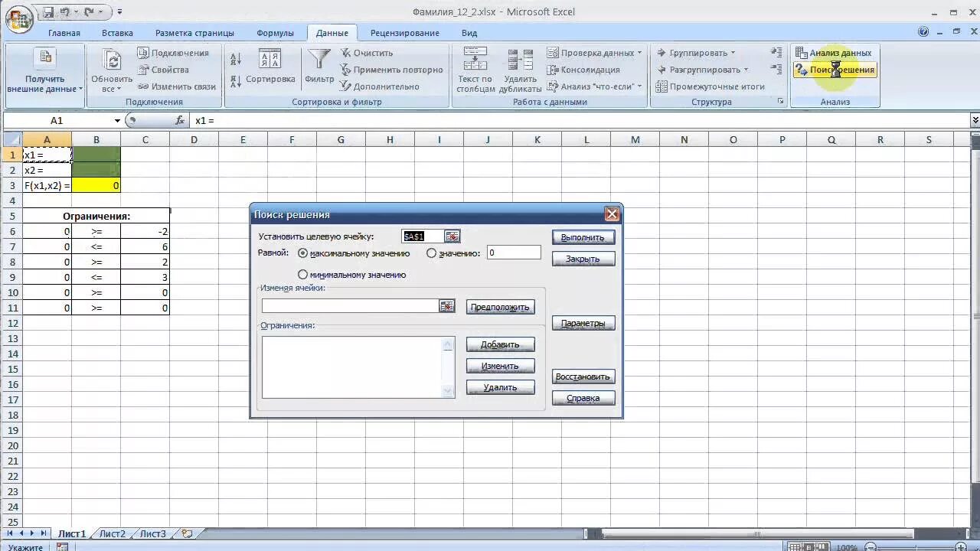Click Удалить дубликаты
This screenshot has height=551, width=980.
(520, 70)
